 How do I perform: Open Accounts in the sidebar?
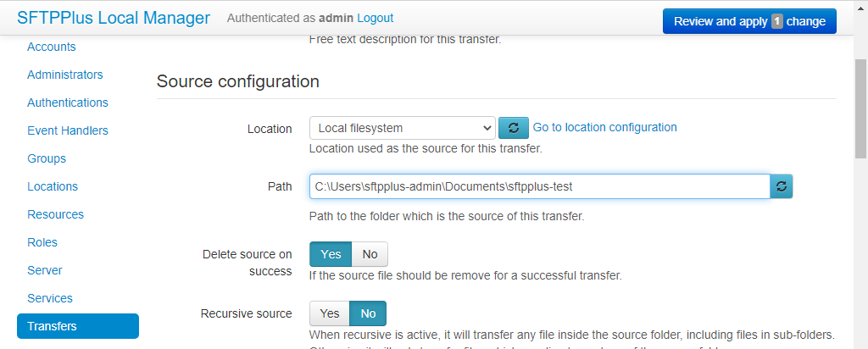(x=52, y=47)
